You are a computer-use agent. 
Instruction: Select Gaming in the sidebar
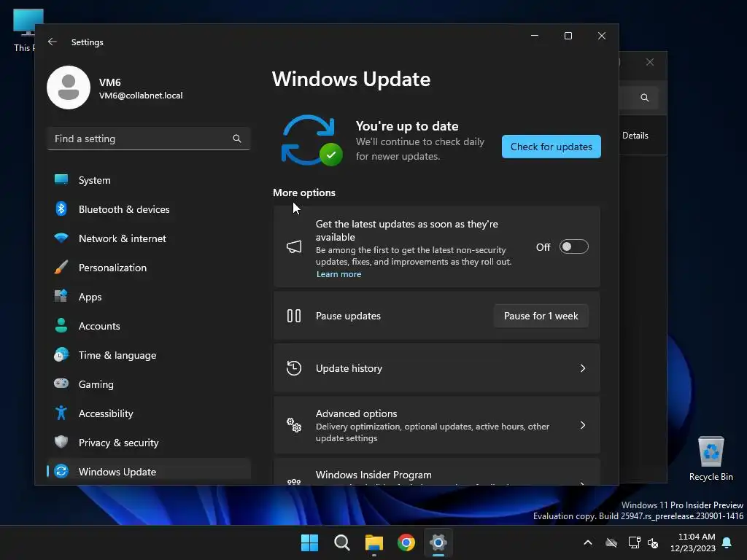coord(149,384)
